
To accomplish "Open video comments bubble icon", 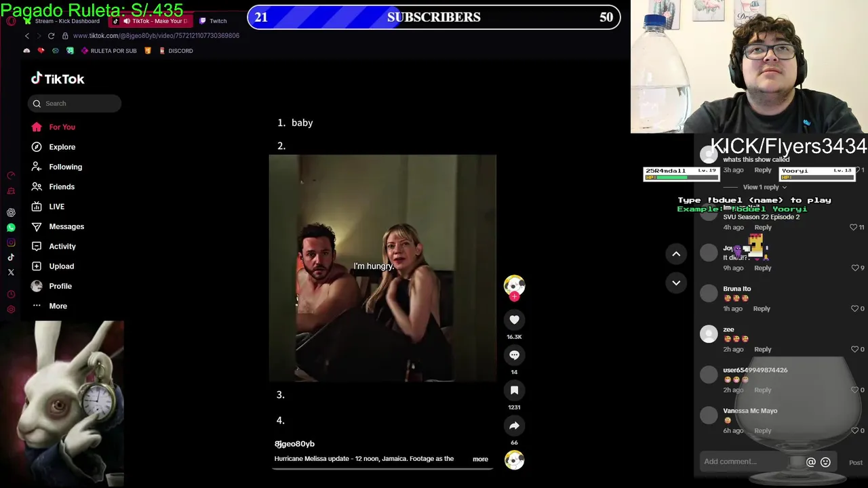I will click(x=514, y=355).
